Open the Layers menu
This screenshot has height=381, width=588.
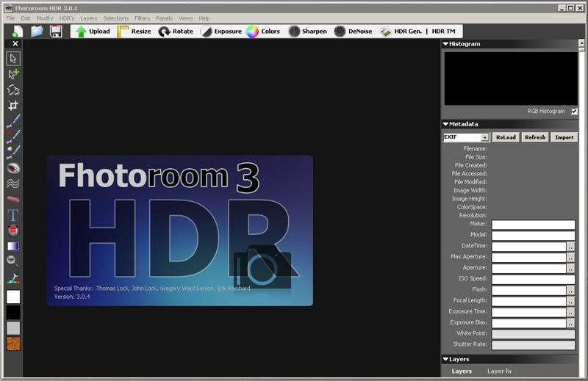tap(88, 18)
